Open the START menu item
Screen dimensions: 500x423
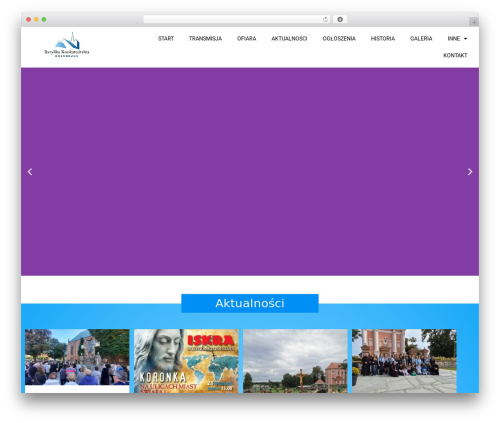click(166, 39)
